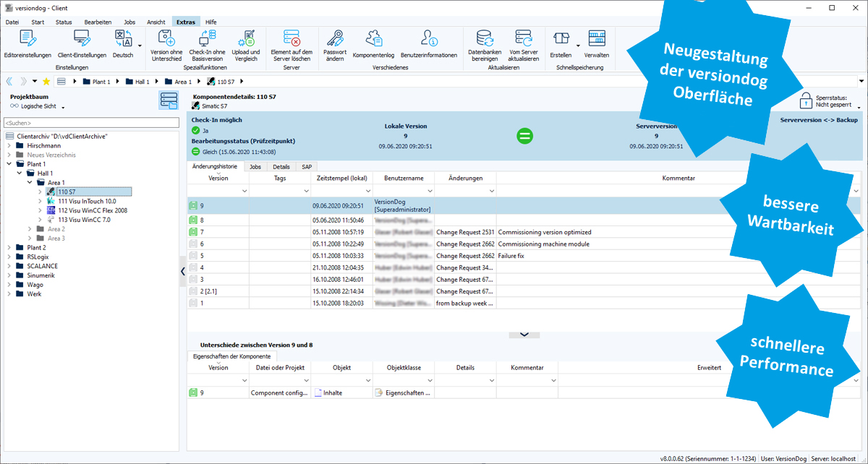
Task: Click the navigate-back double arrow
Action: pos(10,81)
